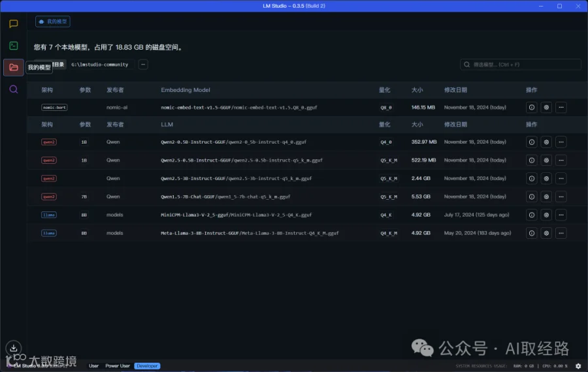Open more options for Qwen2.5-3B-Instruct row

[x=561, y=178]
